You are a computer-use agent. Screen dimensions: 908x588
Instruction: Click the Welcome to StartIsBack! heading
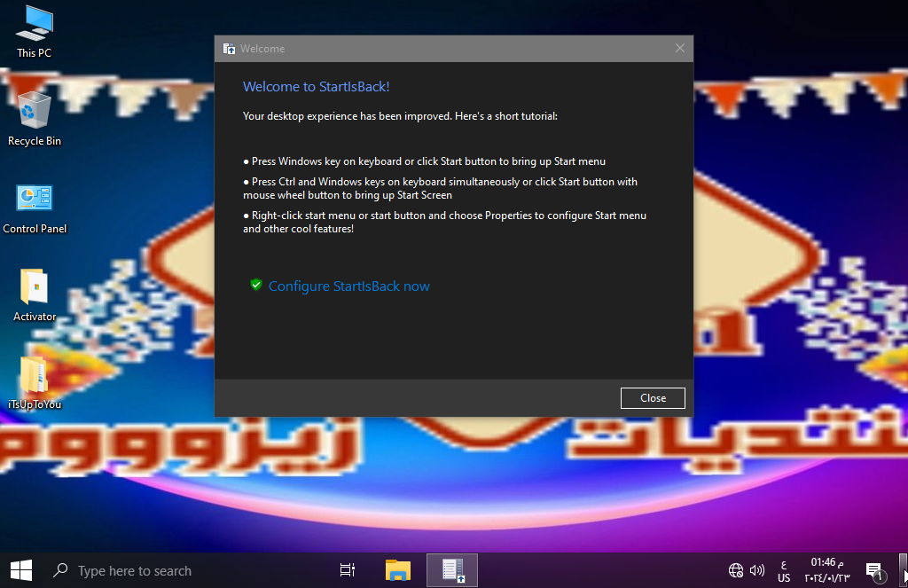coord(317,87)
